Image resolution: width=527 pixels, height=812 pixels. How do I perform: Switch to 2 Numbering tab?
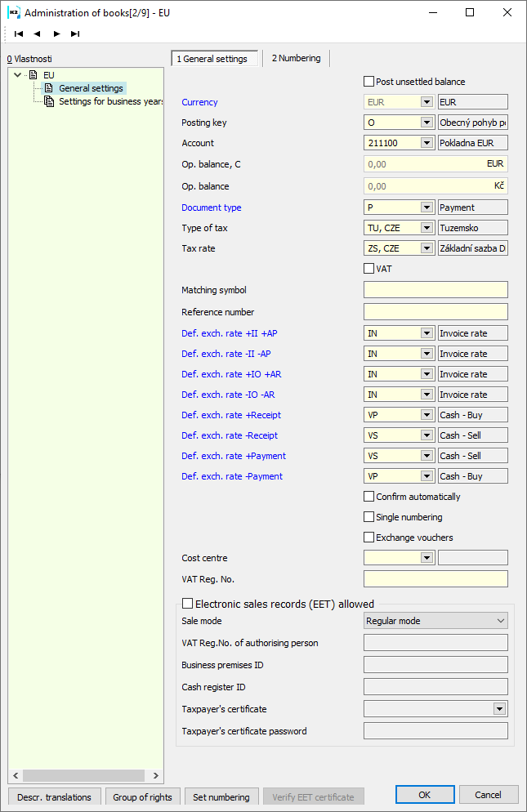click(296, 59)
